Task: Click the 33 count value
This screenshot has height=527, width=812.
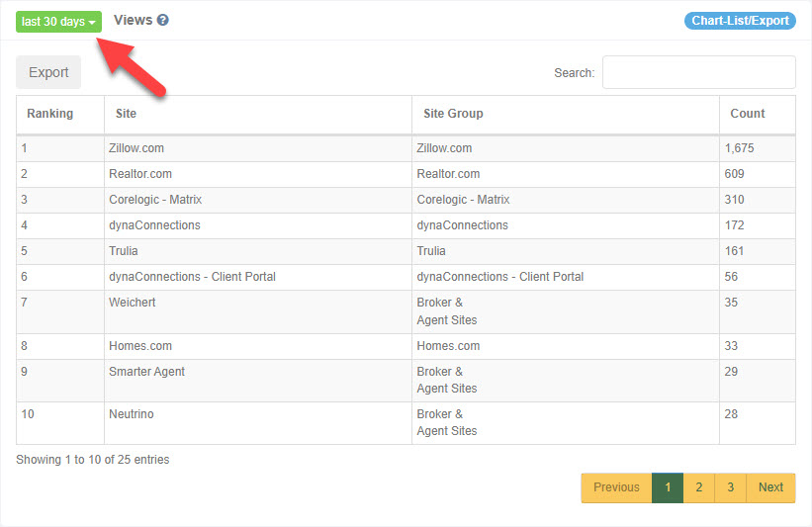Action: (x=731, y=346)
